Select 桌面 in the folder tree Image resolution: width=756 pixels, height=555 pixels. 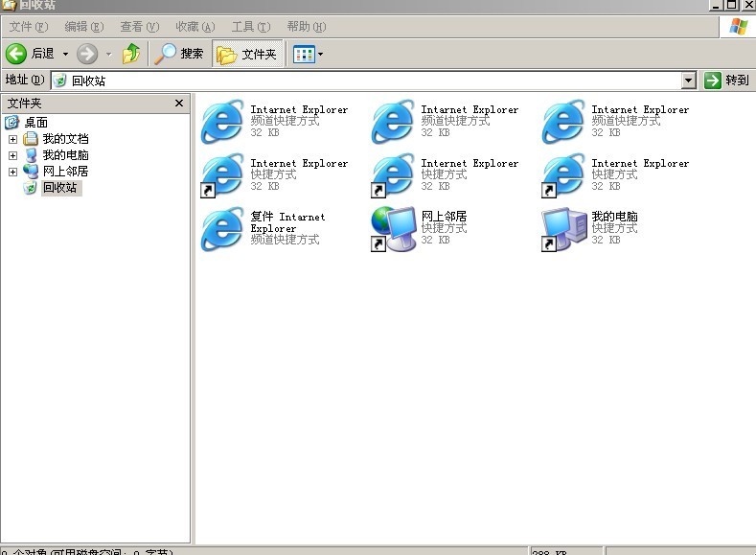click(x=35, y=123)
